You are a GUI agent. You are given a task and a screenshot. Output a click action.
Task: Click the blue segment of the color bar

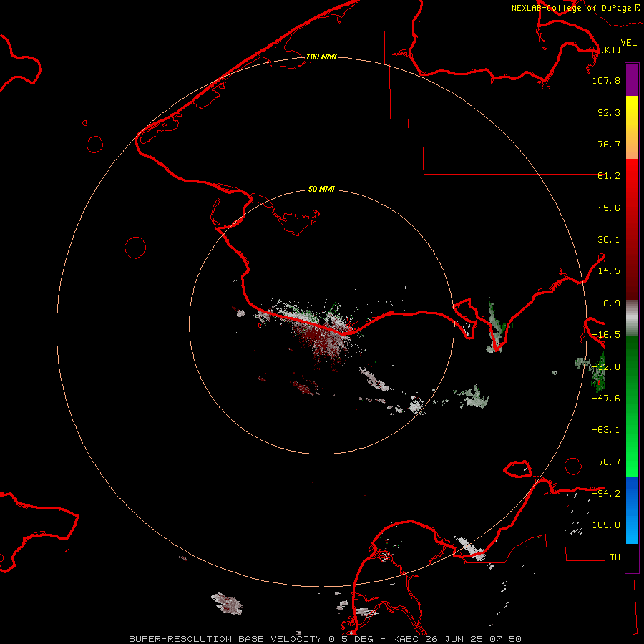[632, 510]
